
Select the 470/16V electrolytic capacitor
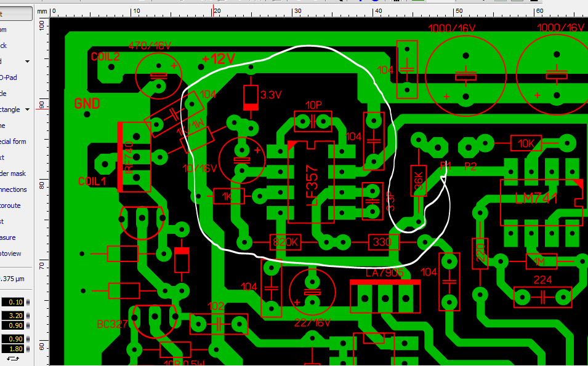(x=159, y=76)
